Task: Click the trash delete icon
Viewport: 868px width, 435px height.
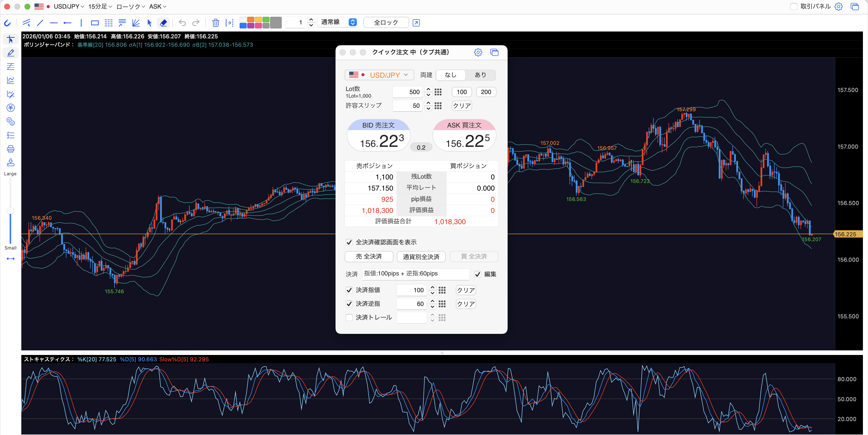Action: [215, 23]
